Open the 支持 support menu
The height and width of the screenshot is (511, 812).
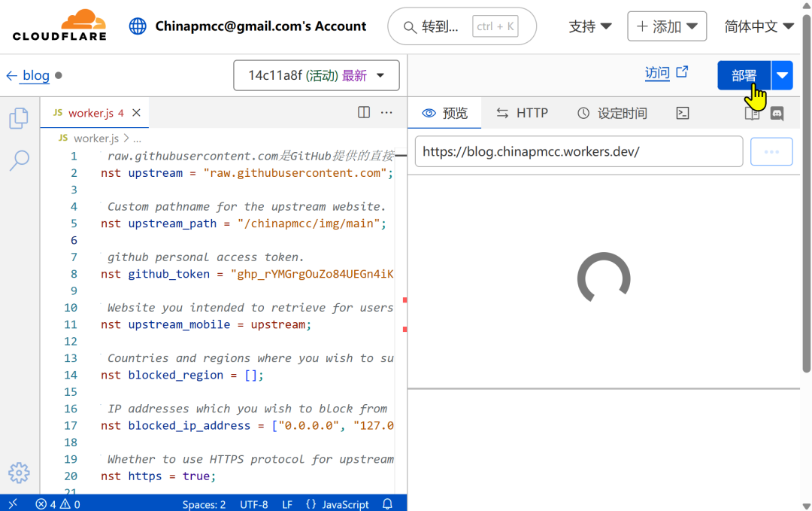[x=589, y=27]
